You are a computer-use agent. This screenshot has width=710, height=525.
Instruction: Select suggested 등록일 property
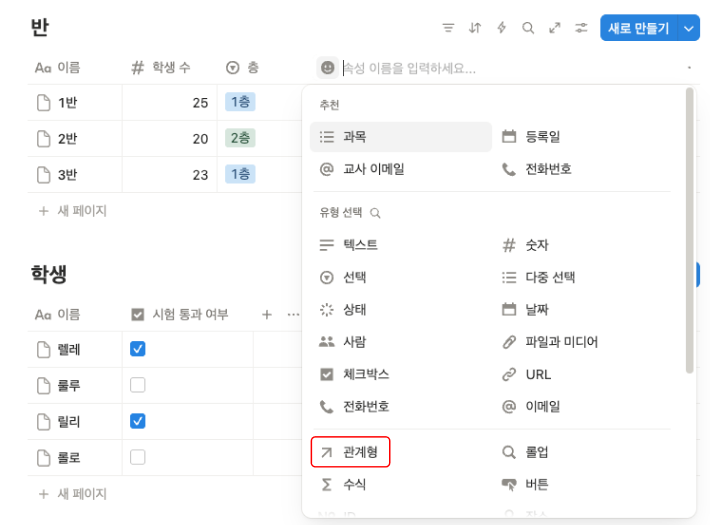coord(583,136)
